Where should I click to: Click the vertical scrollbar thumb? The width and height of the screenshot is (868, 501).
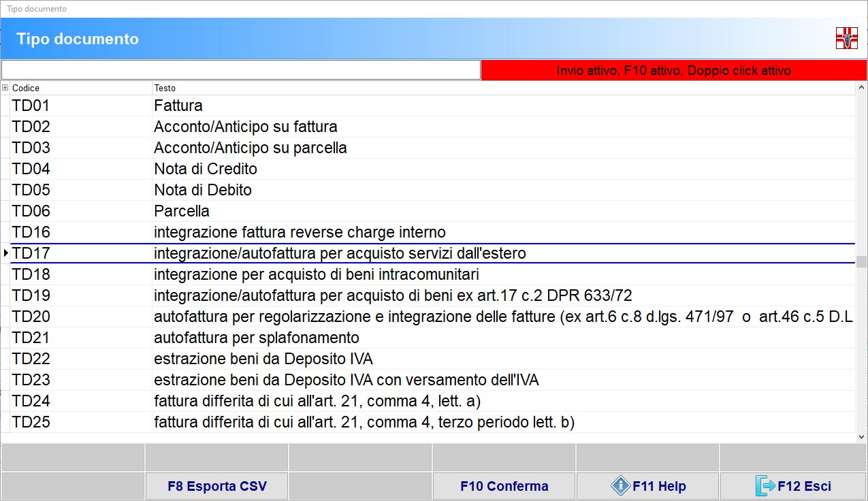pyautogui.click(x=861, y=262)
